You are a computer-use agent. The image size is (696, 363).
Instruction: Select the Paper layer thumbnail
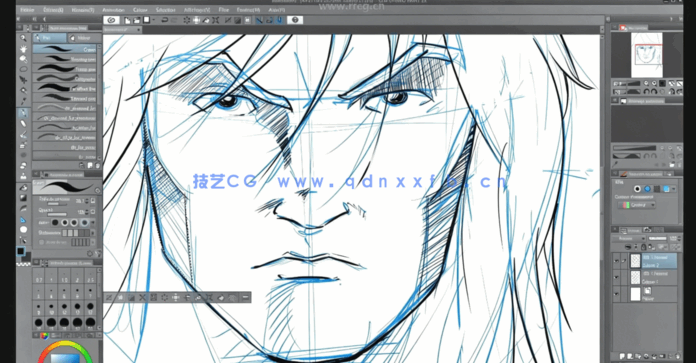(636, 294)
